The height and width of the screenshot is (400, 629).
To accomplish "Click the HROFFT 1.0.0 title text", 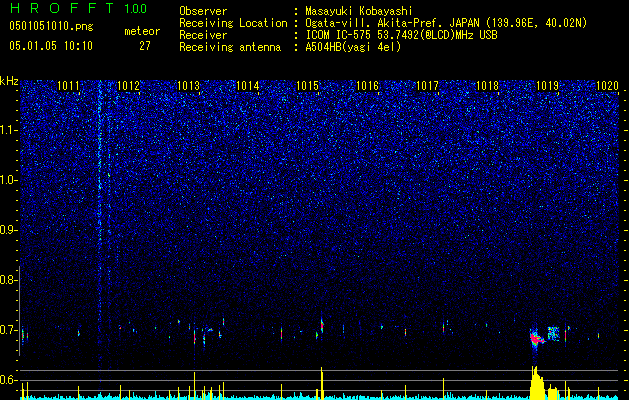I will point(79,8).
